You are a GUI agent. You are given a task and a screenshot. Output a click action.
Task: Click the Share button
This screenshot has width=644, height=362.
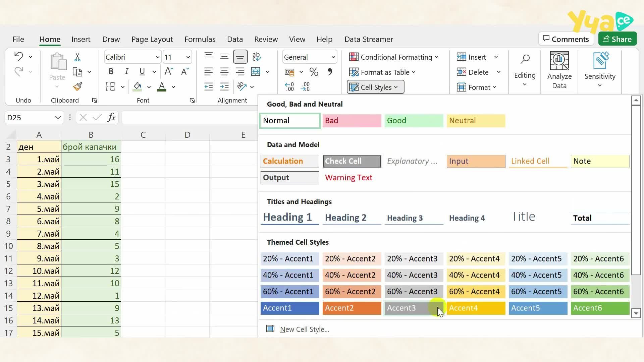click(x=617, y=39)
